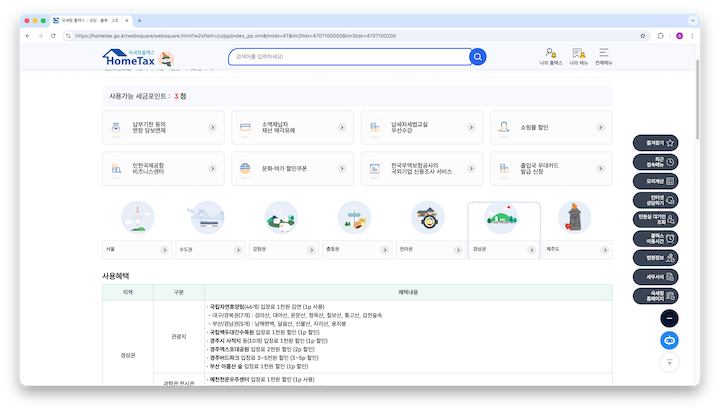Focus the 검색어를 입력하세요 search field
The image size is (720, 412).
point(349,57)
